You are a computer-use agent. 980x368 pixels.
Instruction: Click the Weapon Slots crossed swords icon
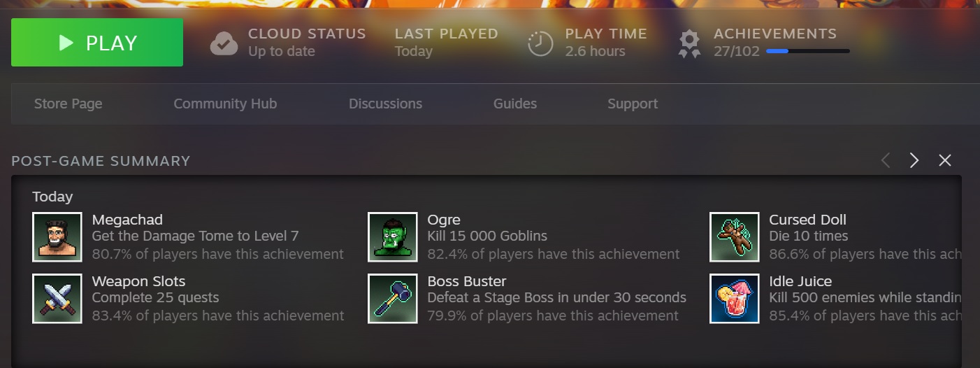click(x=57, y=299)
